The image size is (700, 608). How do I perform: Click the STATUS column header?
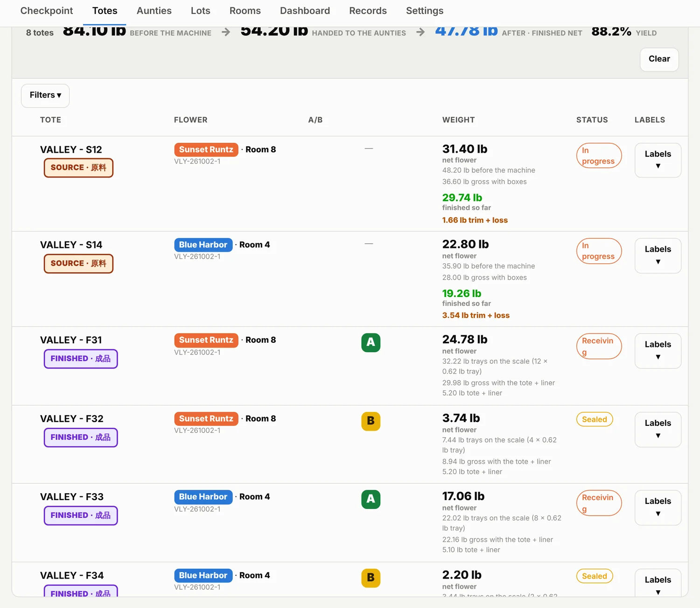click(x=592, y=120)
